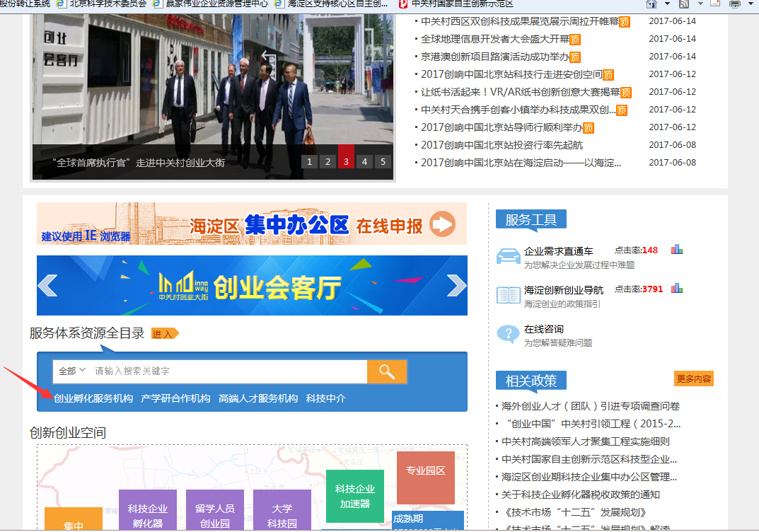Select slide 5 in photo carousel
This screenshot has height=532, width=759.
[x=383, y=162]
